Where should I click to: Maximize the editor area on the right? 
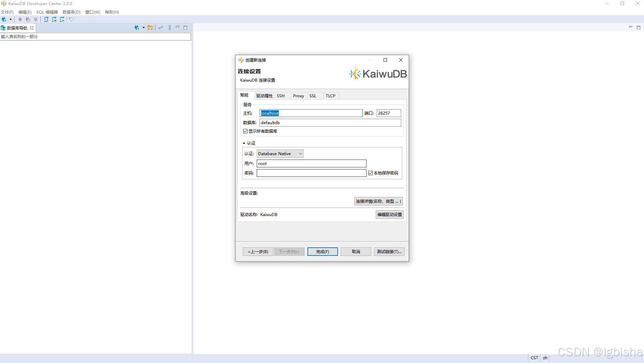coord(639,28)
